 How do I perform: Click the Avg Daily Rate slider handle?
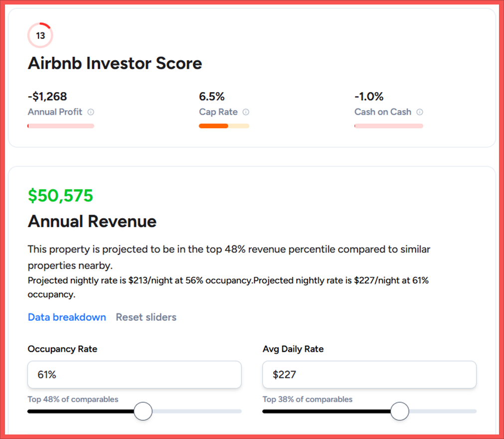click(x=399, y=411)
